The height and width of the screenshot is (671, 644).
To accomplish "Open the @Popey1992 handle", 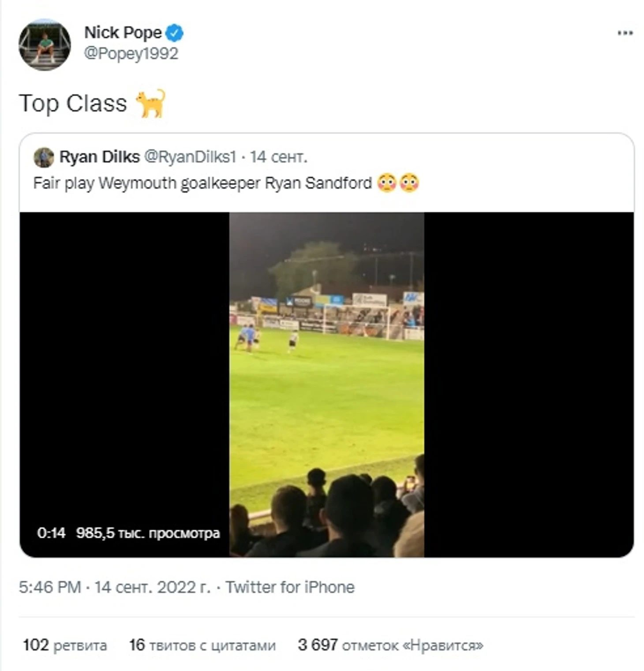I will pyautogui.click(x=131, y=53).
